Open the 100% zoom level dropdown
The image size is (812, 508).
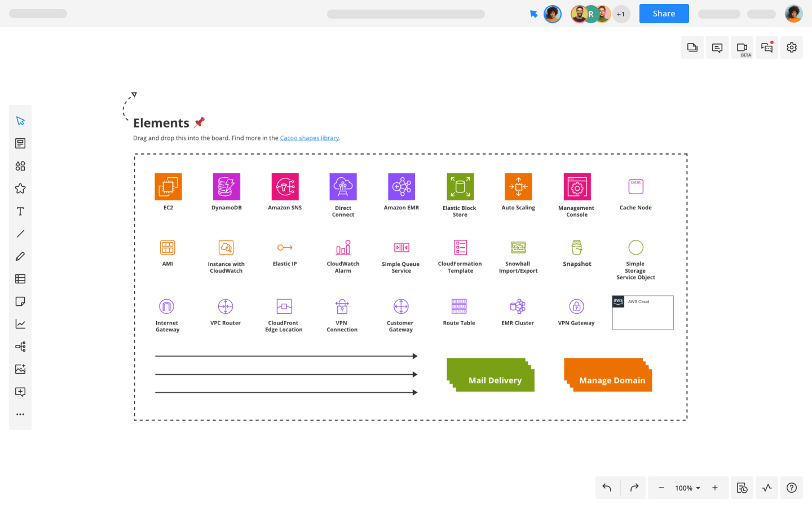687,488
